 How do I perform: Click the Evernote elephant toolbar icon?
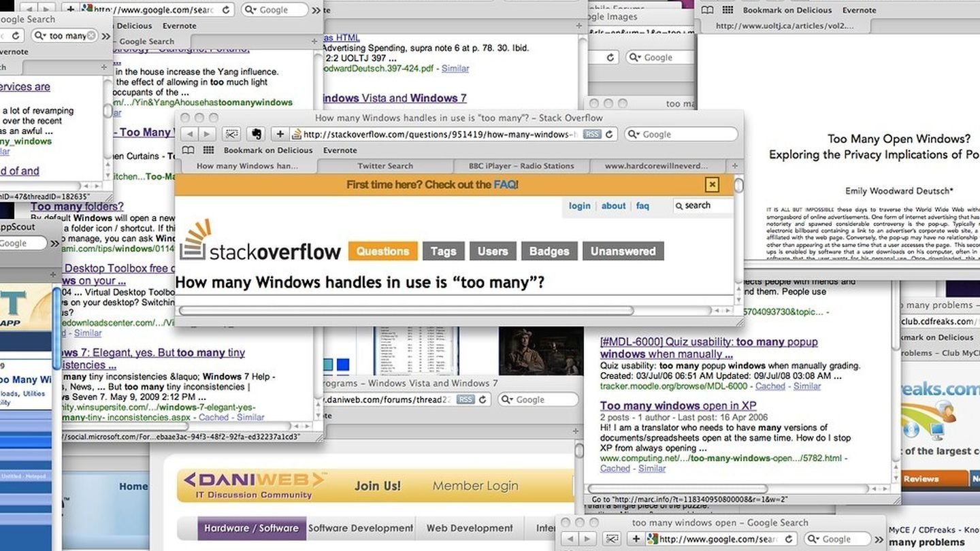point(257,135)
